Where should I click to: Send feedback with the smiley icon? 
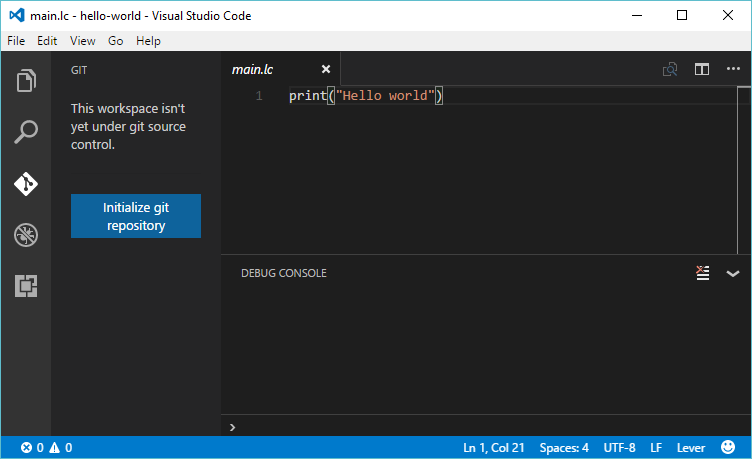(727, 448)
